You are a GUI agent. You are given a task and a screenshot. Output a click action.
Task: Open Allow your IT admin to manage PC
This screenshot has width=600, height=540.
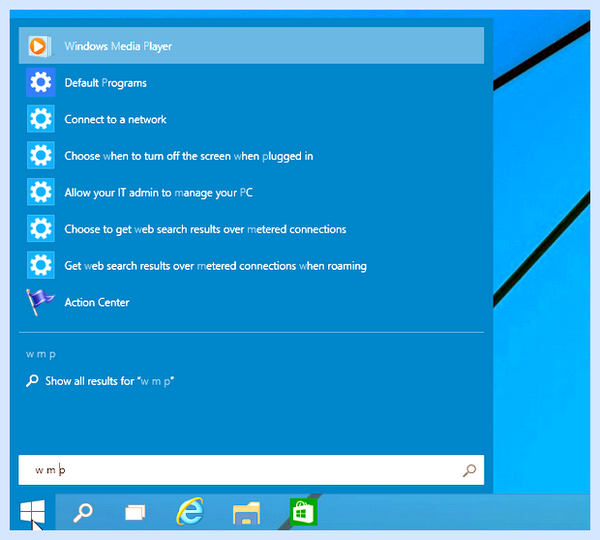coord(251,192)
